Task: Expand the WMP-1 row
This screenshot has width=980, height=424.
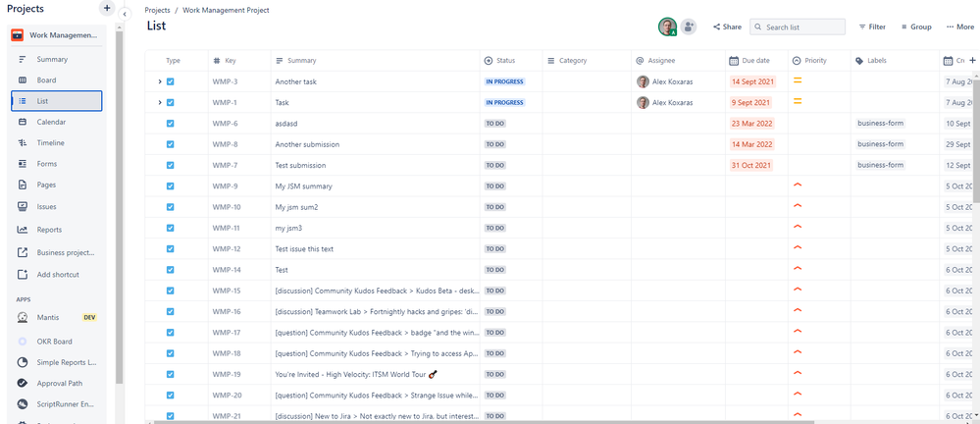Action: pos(160,102)
